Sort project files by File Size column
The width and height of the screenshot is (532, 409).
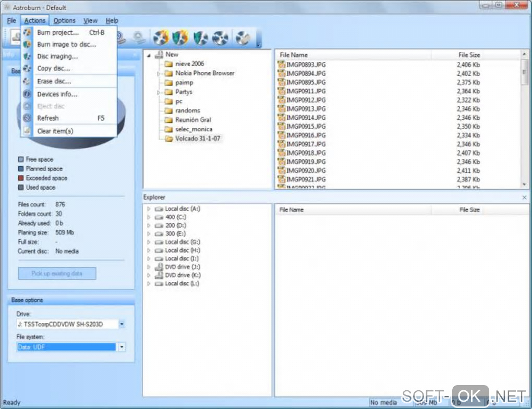point(457,55)
